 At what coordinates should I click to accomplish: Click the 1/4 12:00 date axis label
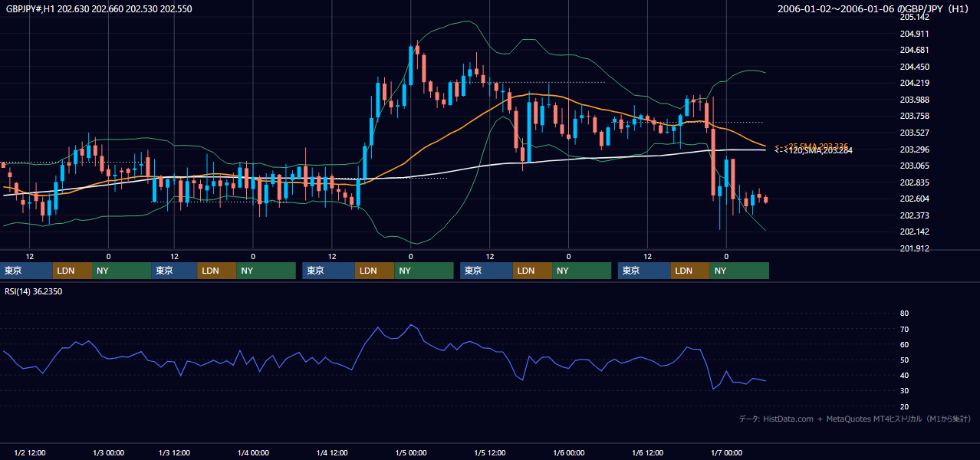[332, 453]
